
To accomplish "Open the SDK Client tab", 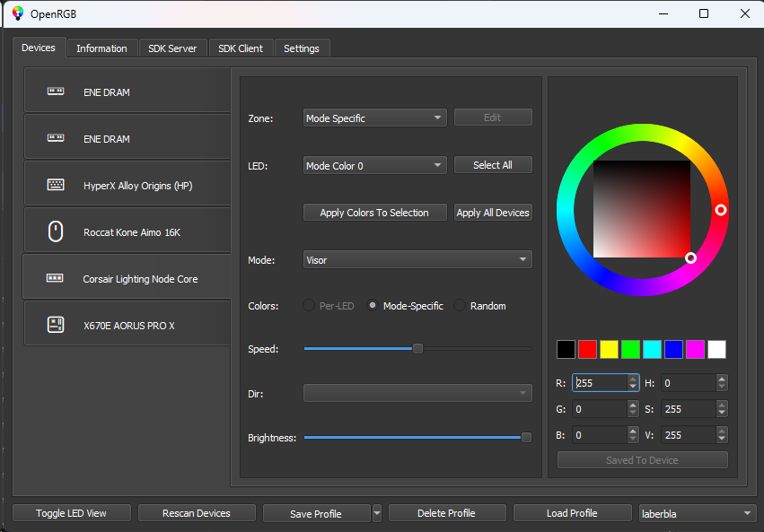I will pyautogui.click(x=241, y=48).
